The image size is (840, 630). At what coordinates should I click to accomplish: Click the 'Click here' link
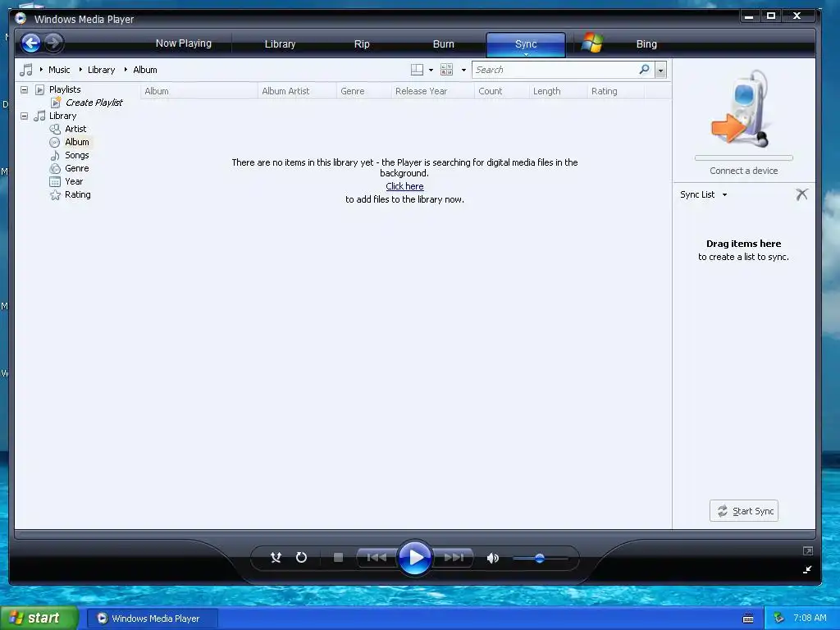tap(405, 186)
